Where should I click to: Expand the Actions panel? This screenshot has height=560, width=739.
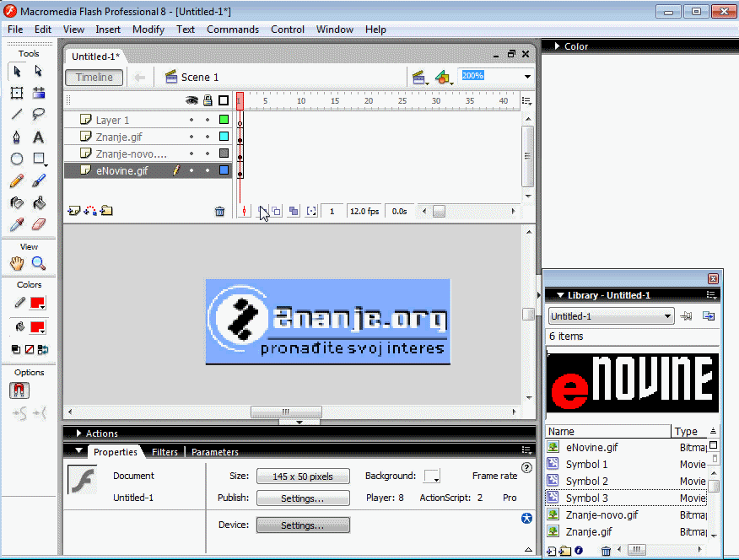pos(78,433)
